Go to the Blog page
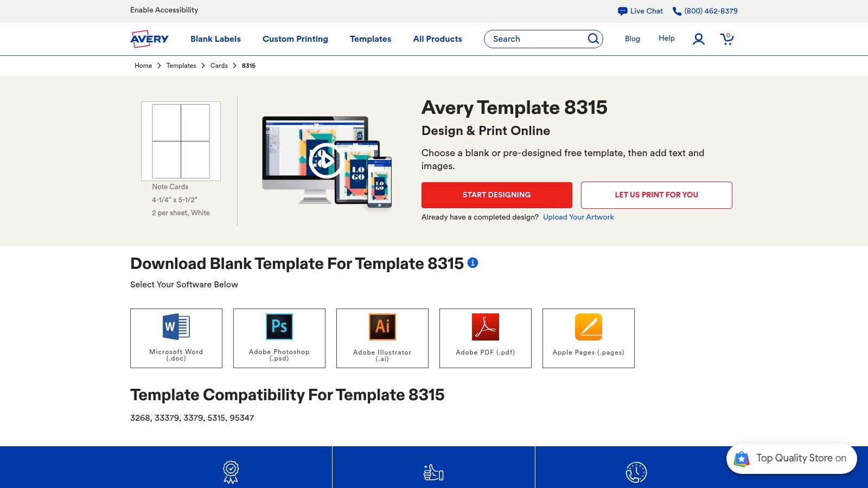Screen dimensions: 868x488 [633, 38]
